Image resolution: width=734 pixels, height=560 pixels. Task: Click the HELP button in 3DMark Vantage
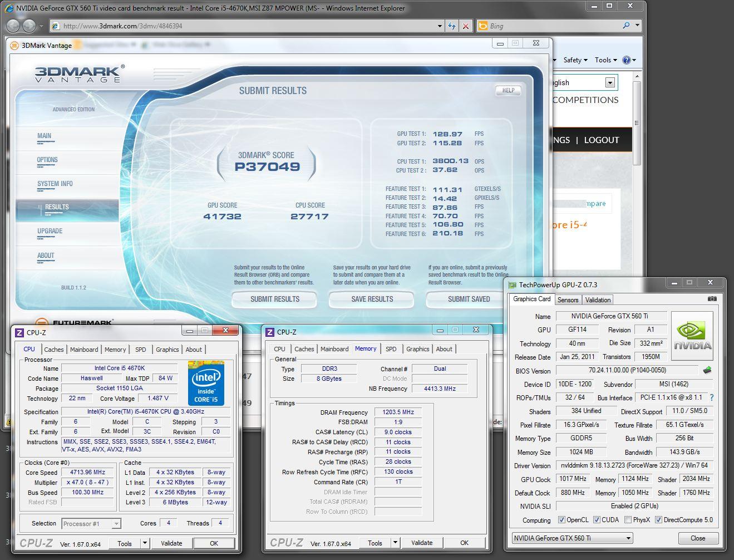click(508, 90)
